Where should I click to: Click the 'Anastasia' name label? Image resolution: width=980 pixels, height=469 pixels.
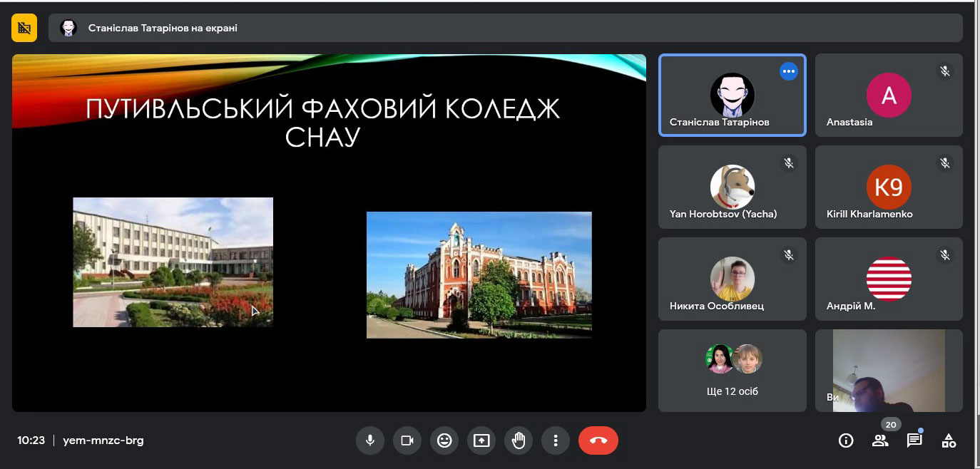[x=849, y=122]
